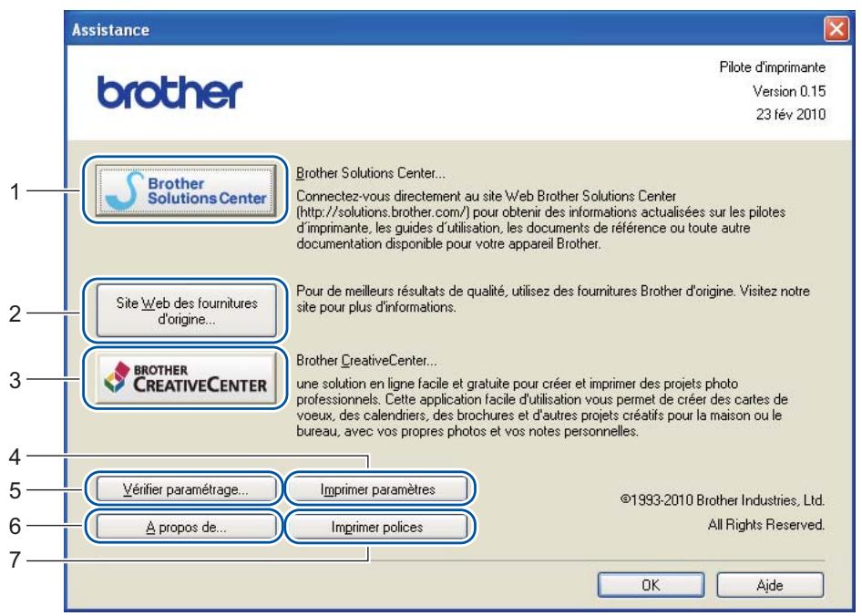Confirm with the OK button
The image size is (862, 616).
point(651,585)
